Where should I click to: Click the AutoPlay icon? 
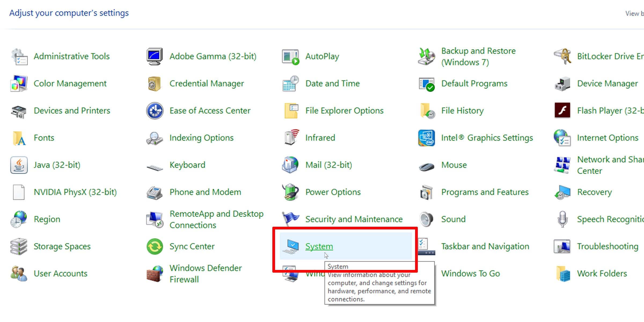(x=290, y=57)
